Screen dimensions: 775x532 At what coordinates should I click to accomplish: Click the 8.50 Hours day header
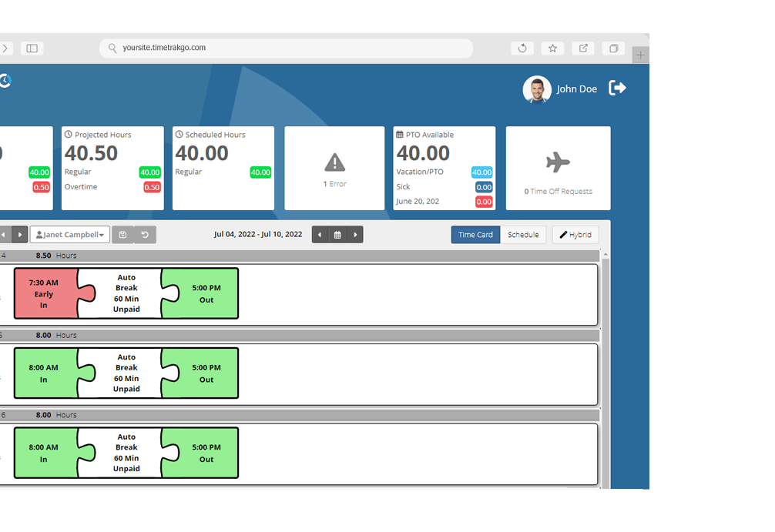coord(300,256)
